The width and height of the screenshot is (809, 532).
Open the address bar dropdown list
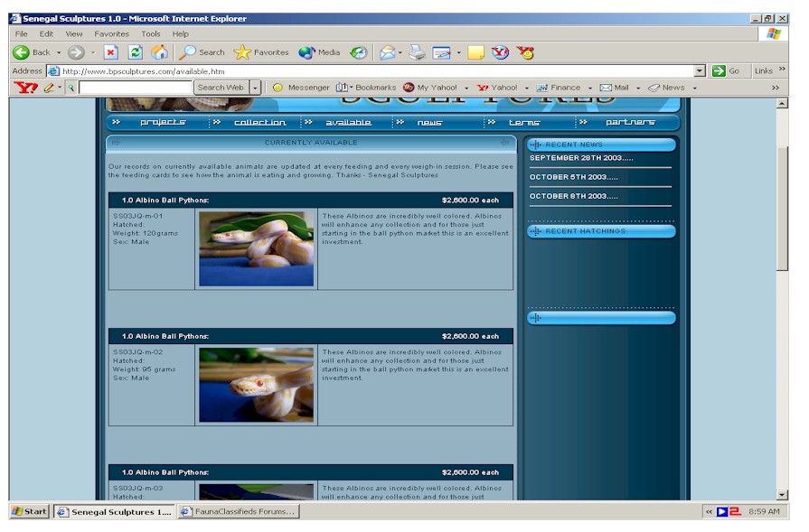click(x=700, y=71)
